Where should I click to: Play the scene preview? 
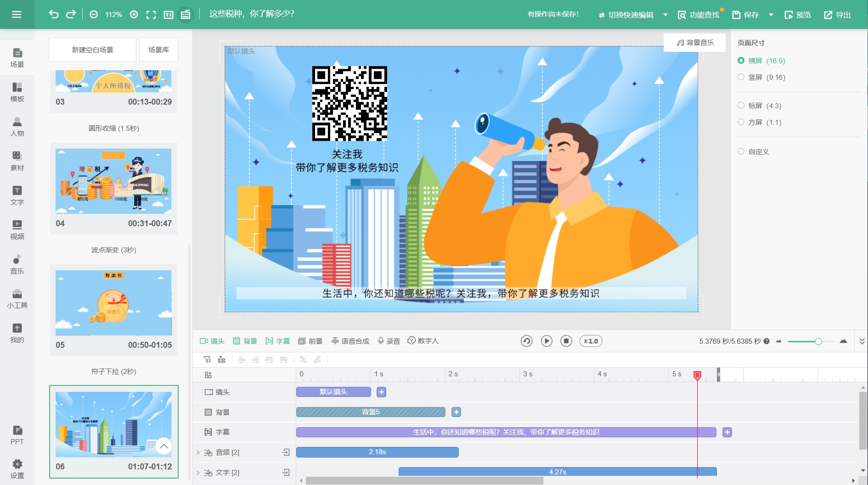547,341
